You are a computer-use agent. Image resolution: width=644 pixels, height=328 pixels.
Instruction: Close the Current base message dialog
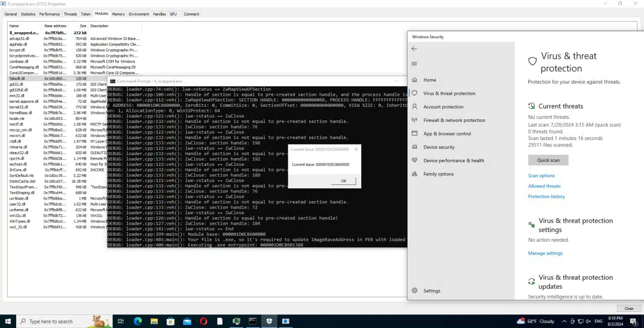pyautogui.click(x=356, y=149)
